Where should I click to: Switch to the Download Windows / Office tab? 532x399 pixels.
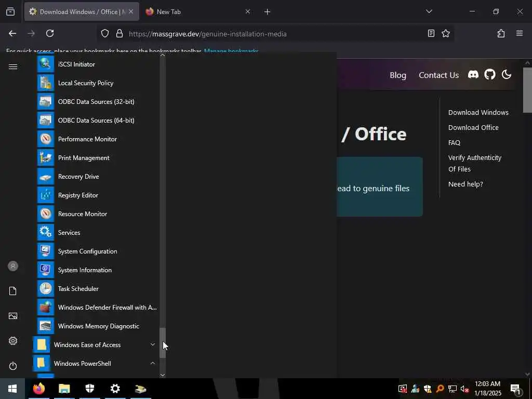pyautogui.click(x=82, y=11)
